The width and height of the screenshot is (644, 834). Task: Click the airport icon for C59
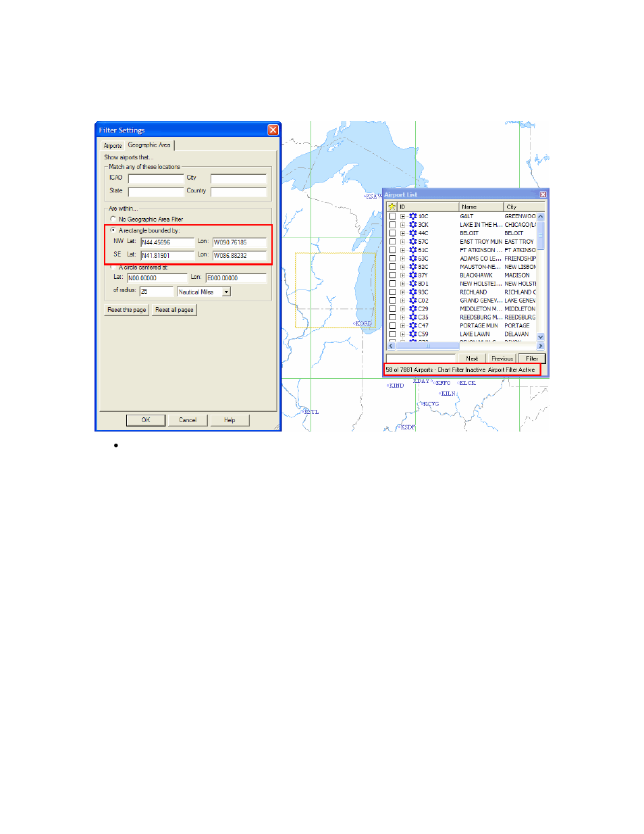pos(413,334)
